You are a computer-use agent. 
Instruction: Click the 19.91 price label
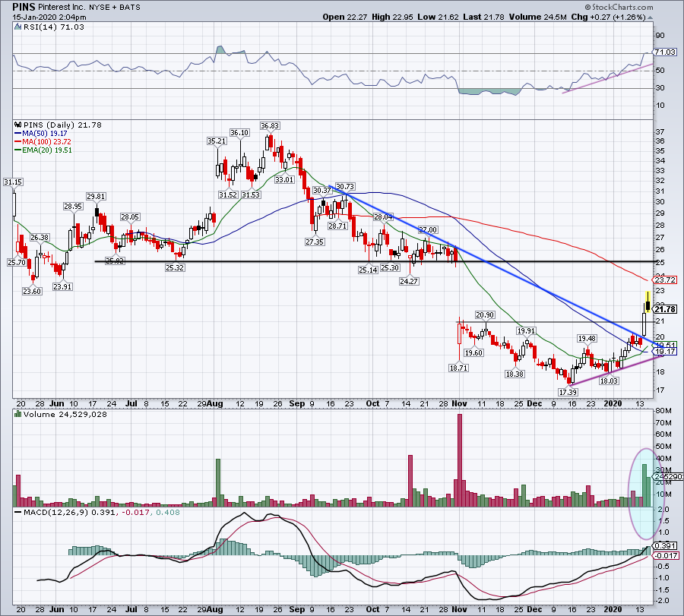click(x=526, y=331)
